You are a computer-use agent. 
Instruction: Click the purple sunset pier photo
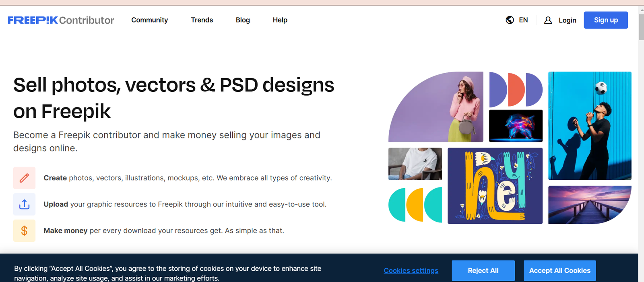590,205
